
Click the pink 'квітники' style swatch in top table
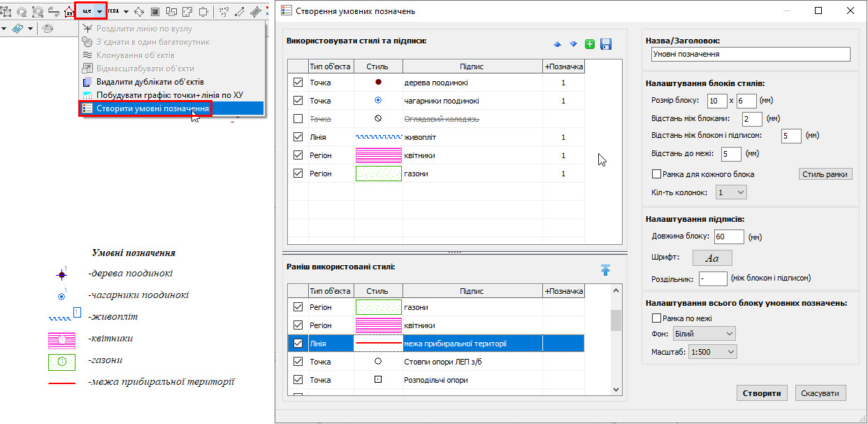point(378,155)
